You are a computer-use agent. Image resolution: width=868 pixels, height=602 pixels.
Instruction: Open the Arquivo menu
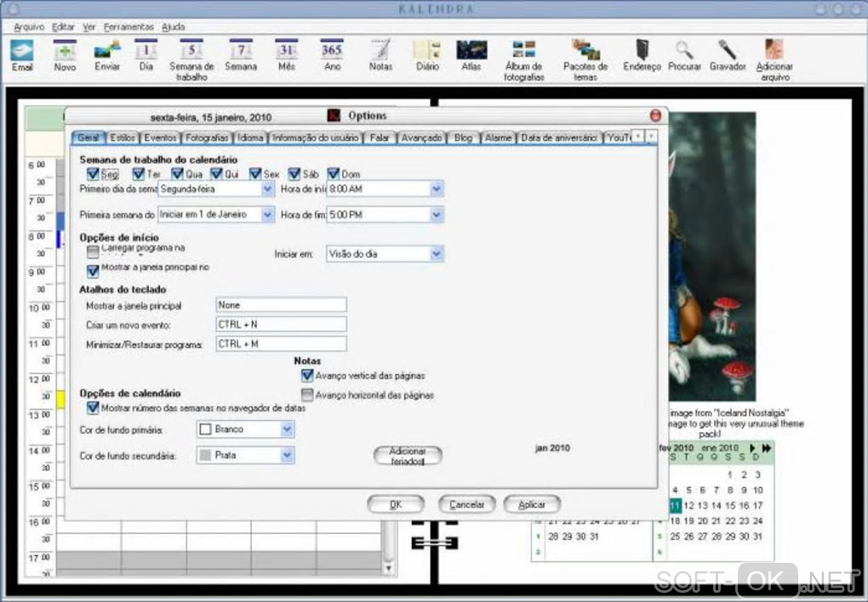(x=29, y=26)
